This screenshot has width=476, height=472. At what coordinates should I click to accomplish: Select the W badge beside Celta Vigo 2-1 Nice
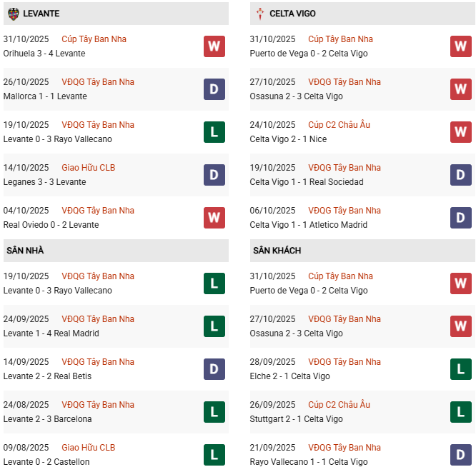pyautogui.click(x=461, y=132)
